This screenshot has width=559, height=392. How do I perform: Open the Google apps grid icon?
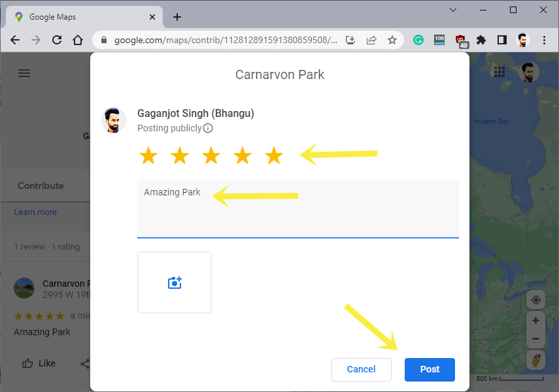[500, 72]
